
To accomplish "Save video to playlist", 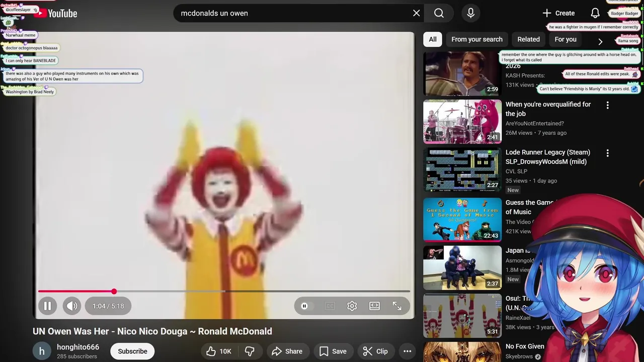I will pos(333,351).
